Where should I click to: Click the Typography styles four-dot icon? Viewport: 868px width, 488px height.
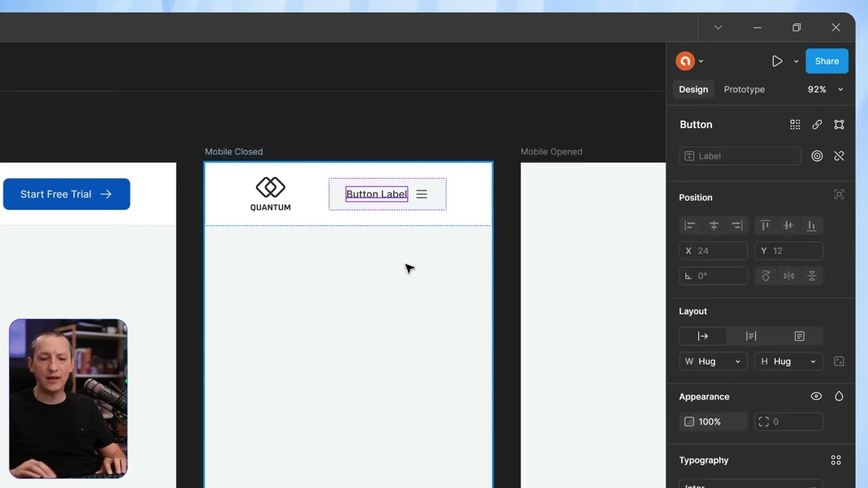point(836,460)
